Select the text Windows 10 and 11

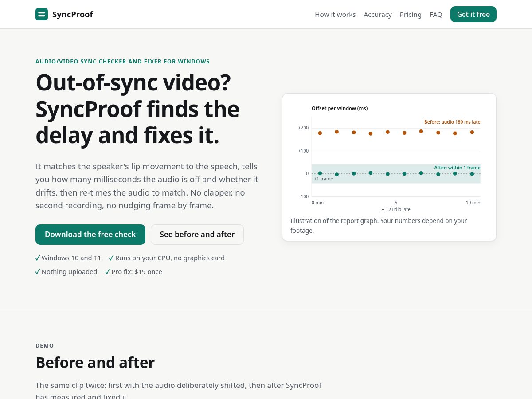click(71, 258)
